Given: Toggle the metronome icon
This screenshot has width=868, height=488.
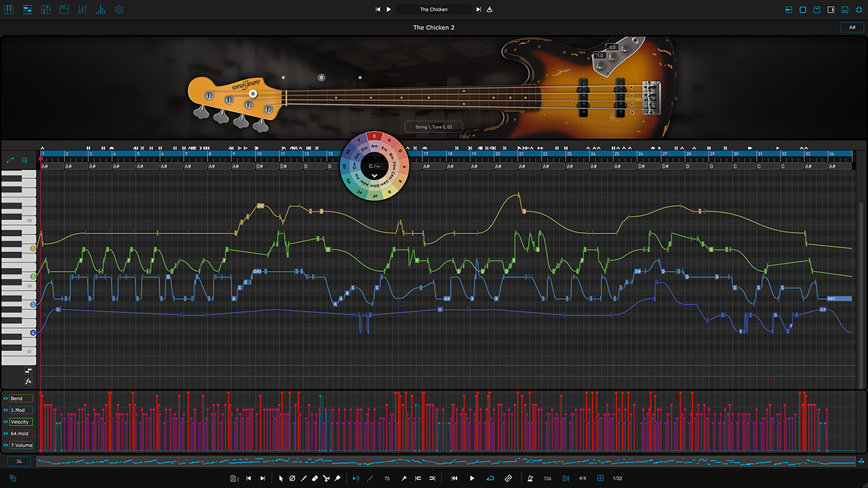Looking at the screenshot, I should (x=530, y=479).
